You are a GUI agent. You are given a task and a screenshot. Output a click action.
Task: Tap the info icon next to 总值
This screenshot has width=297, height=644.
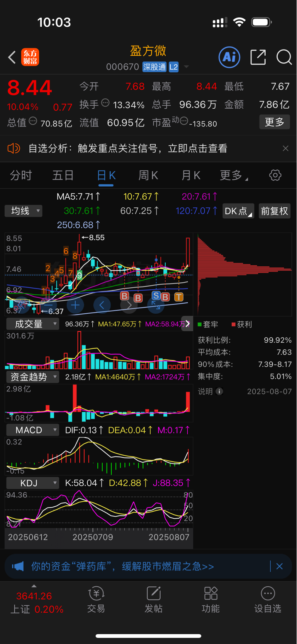(33, 121)
